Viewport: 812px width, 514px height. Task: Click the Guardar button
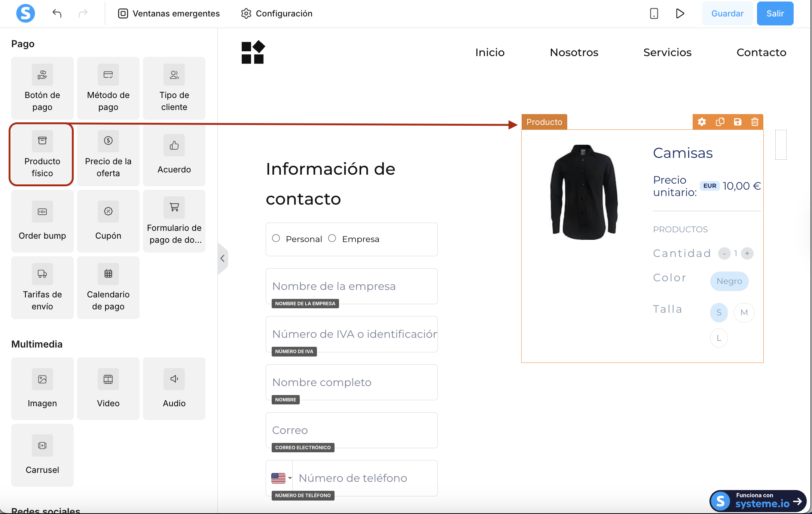(x=727, y=13)
